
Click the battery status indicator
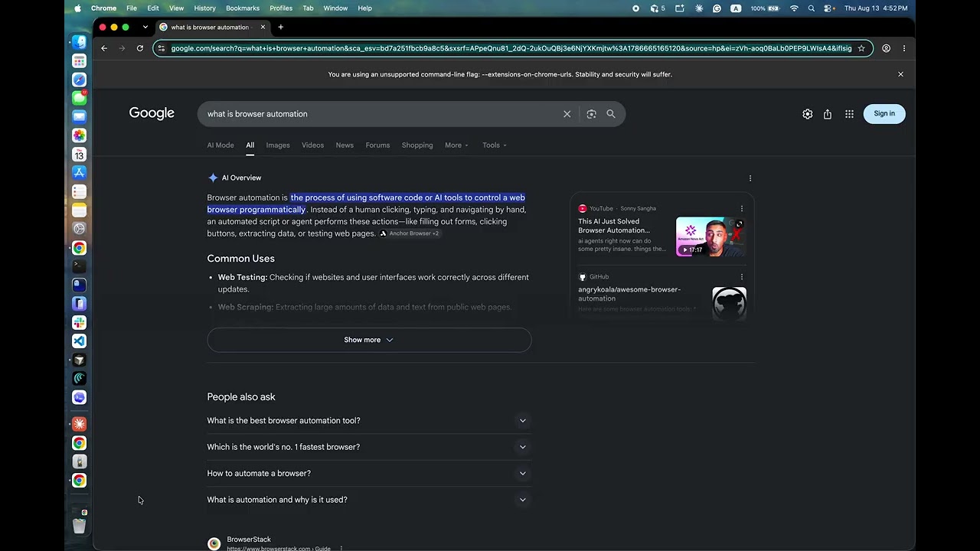(x=766, y=8)
